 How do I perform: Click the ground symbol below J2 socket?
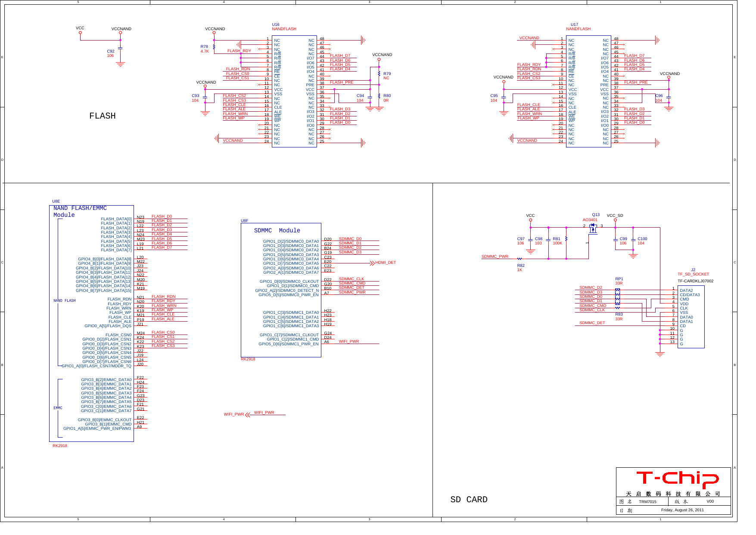pyautogui.click(x=660, y=354)
